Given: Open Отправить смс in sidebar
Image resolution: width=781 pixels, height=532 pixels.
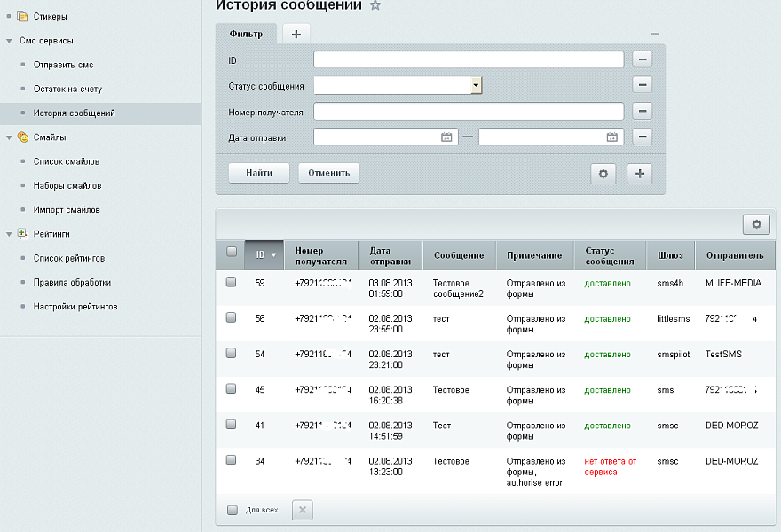Looking at the screenshot, I should click(63, 65).
